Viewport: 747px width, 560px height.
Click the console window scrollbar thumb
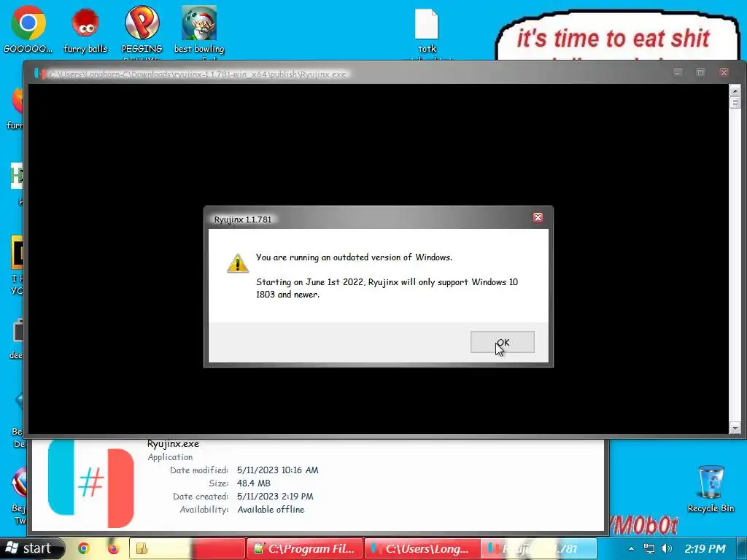[x=735, y=102]
